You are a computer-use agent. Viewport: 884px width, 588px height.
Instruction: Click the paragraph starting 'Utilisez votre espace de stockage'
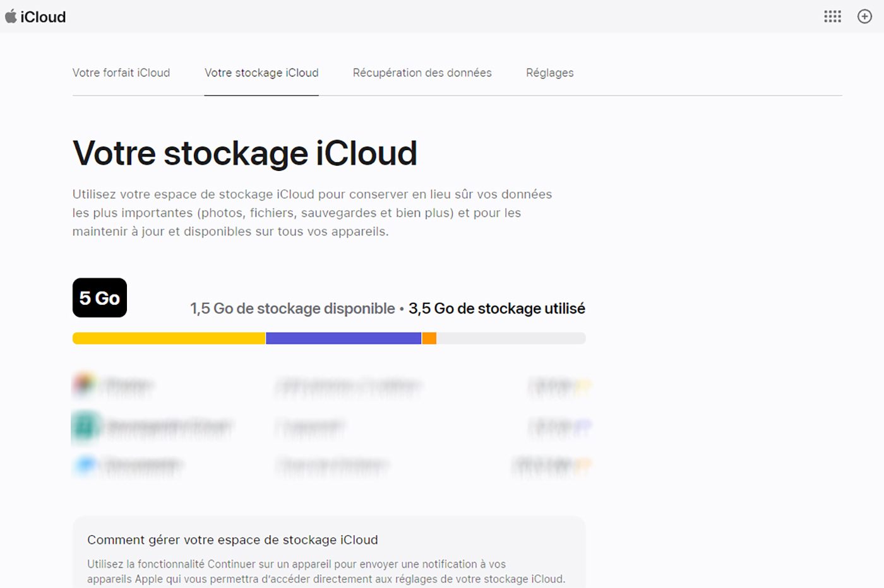point(312,213)
